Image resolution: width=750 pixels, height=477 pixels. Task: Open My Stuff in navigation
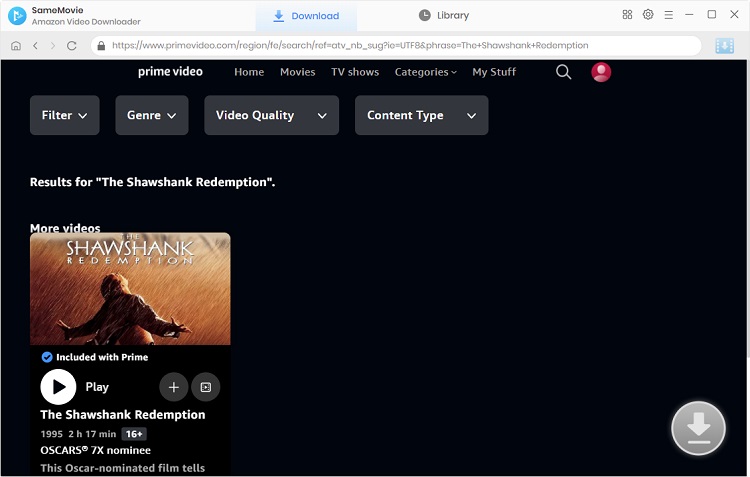coord(494,72)
